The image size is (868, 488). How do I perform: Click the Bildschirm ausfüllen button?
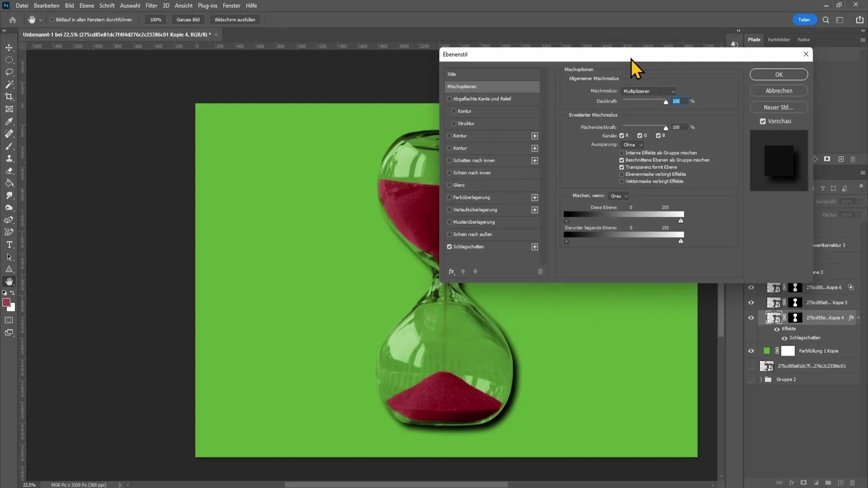click(235, 20)
